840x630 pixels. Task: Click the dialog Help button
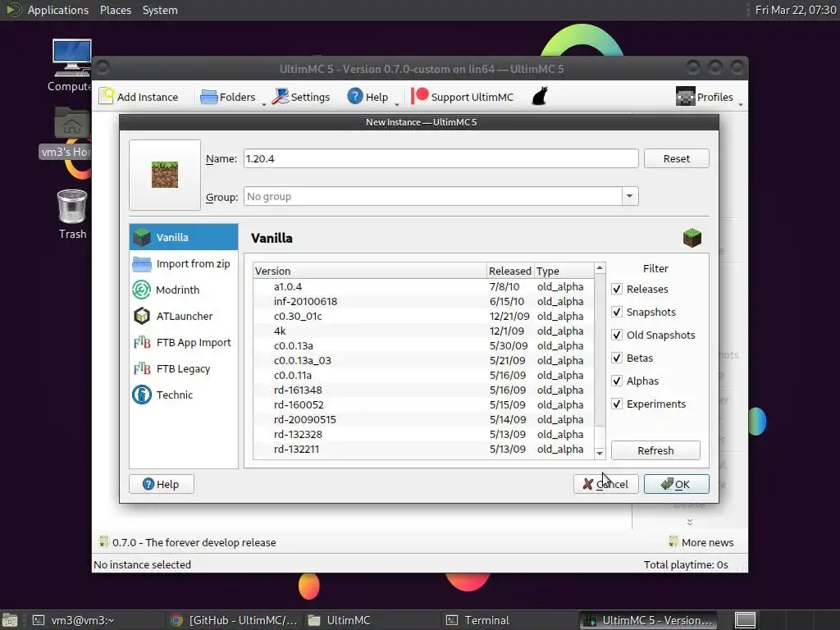pos(162,484)
